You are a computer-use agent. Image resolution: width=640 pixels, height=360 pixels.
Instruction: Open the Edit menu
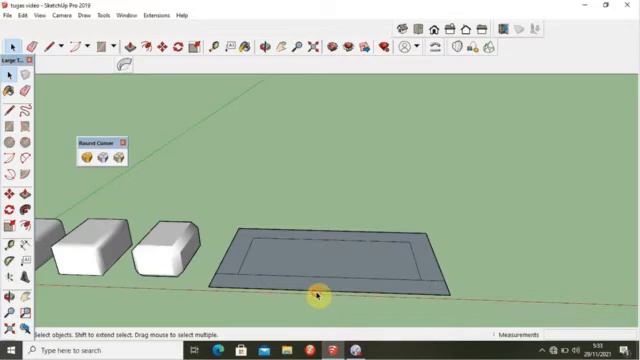(22, 16)
